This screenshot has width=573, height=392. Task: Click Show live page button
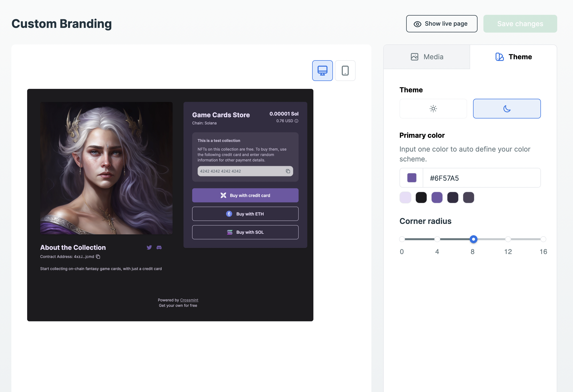[441, 24]
